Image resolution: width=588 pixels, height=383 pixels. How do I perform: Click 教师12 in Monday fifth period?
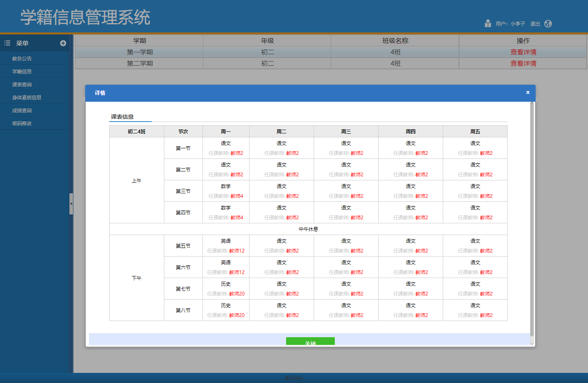point(237,251)
